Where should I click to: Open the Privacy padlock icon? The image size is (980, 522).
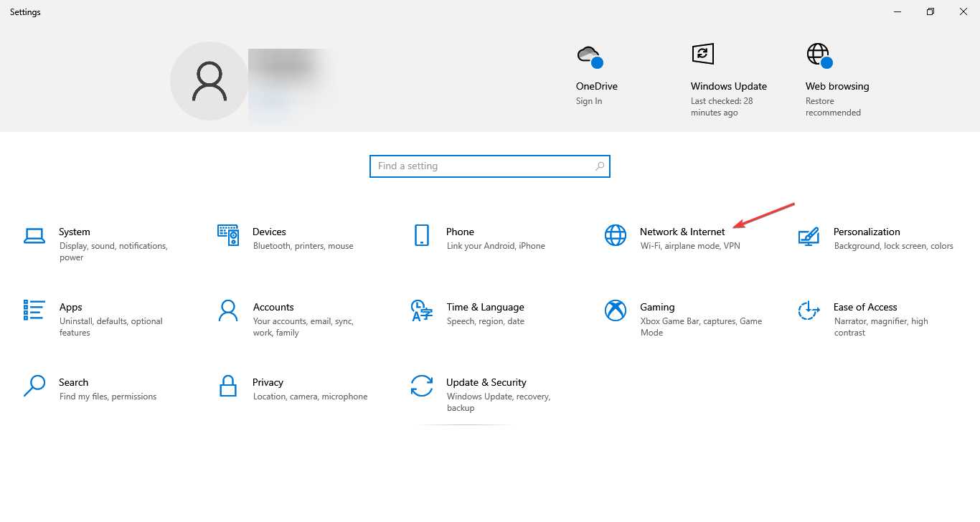pyautogui.click(x=228, y=386)
